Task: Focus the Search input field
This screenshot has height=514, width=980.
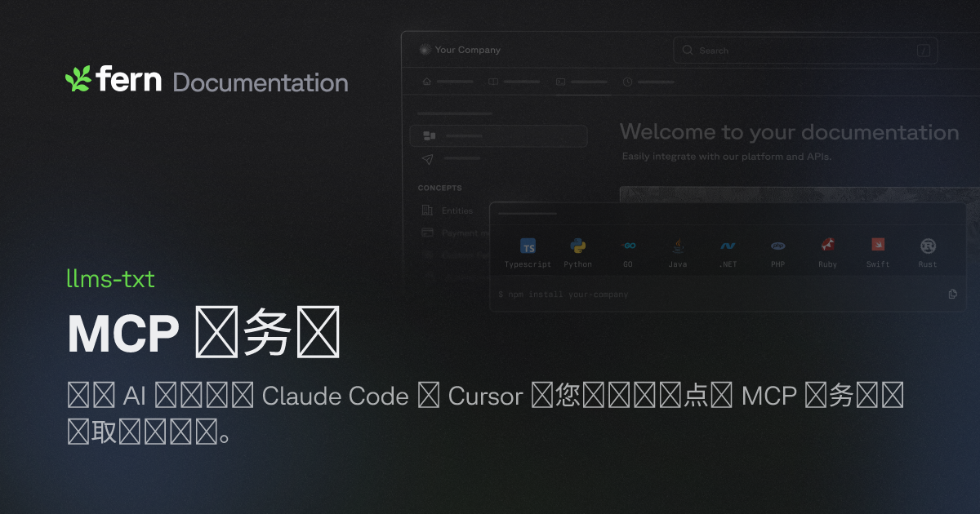Action: click(805, 51)
